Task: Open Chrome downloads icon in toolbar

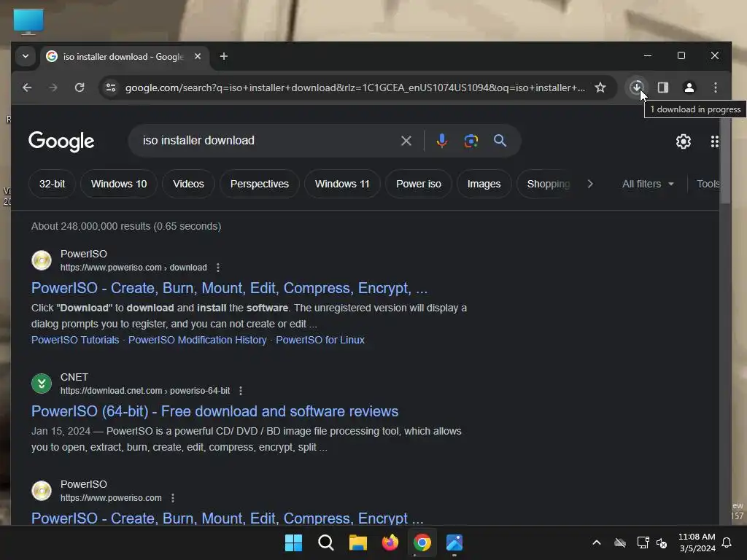Action: pos(636,87)
